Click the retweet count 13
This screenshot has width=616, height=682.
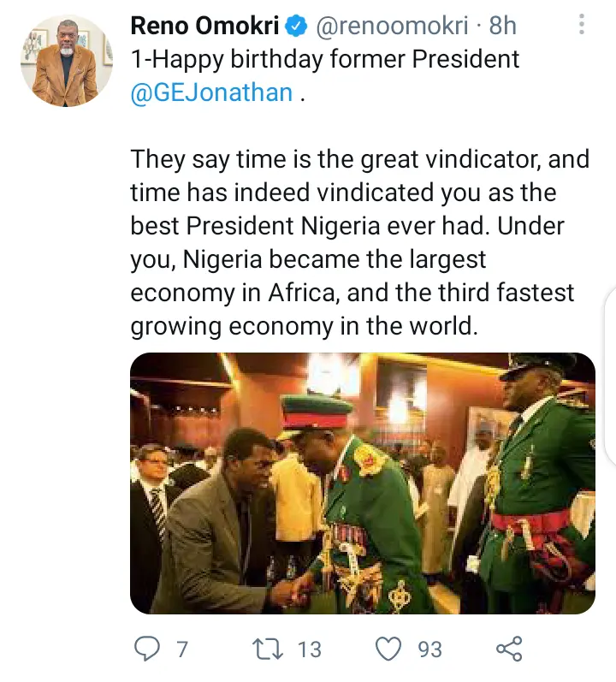[x=310, y=649]
